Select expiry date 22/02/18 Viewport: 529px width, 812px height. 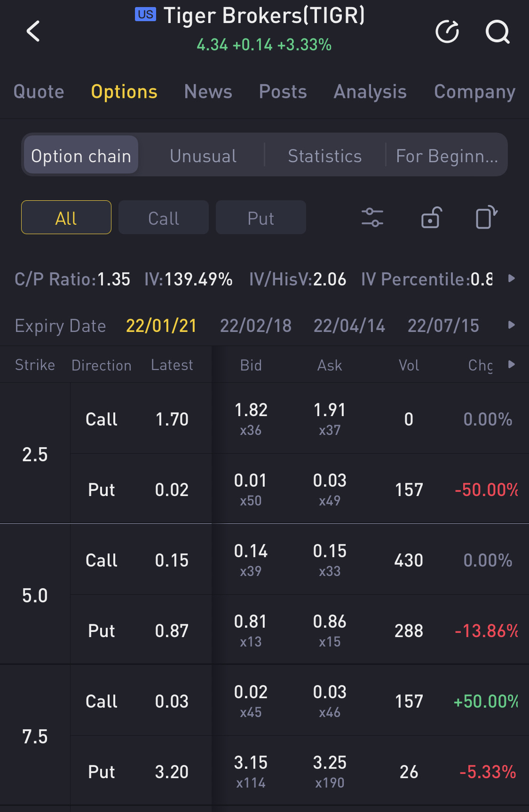click(x=256, y=325)
